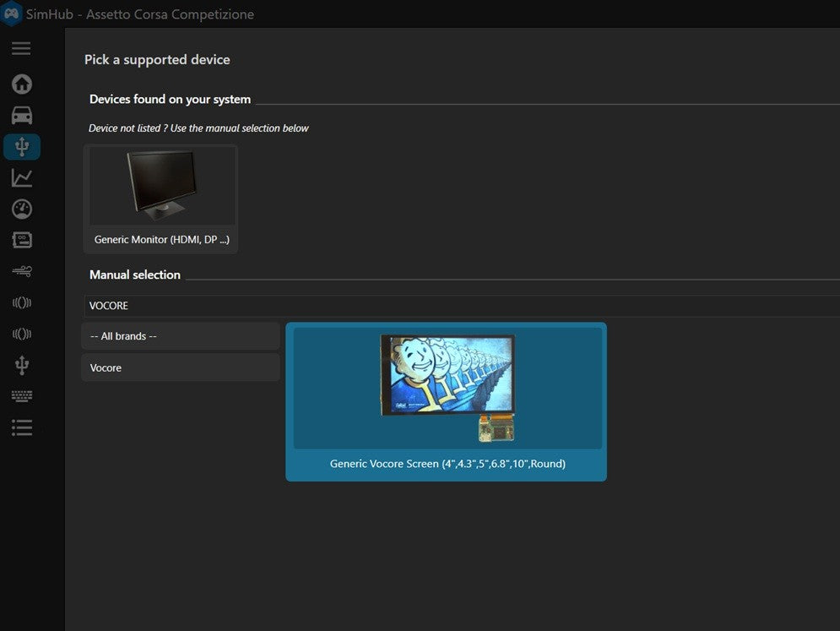The width and height of the screenshot is (840, 631).
Task: Open the list icon at sidebar bottom
Action: click(x=22, y=427)
